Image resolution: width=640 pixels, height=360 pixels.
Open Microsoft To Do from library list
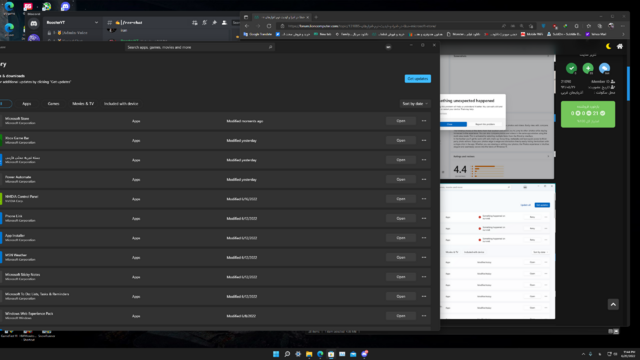401,296
